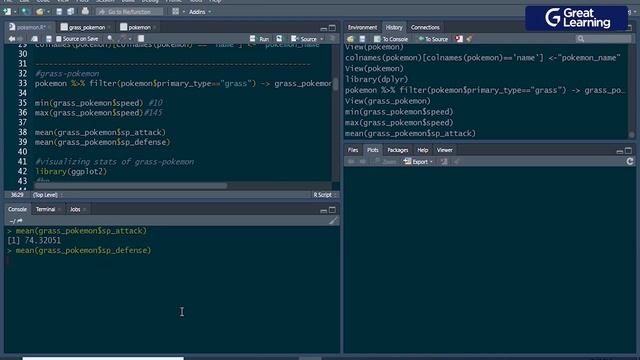Click the Create Project icon
The height and width of the screenshot is (360, 640).
[x=25, y=12]
